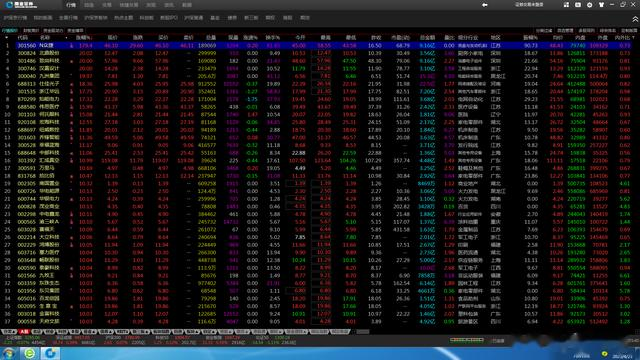Select the 行情 top menu tab
This screenshot has width=640, height=360.
(x=71, y=5)
